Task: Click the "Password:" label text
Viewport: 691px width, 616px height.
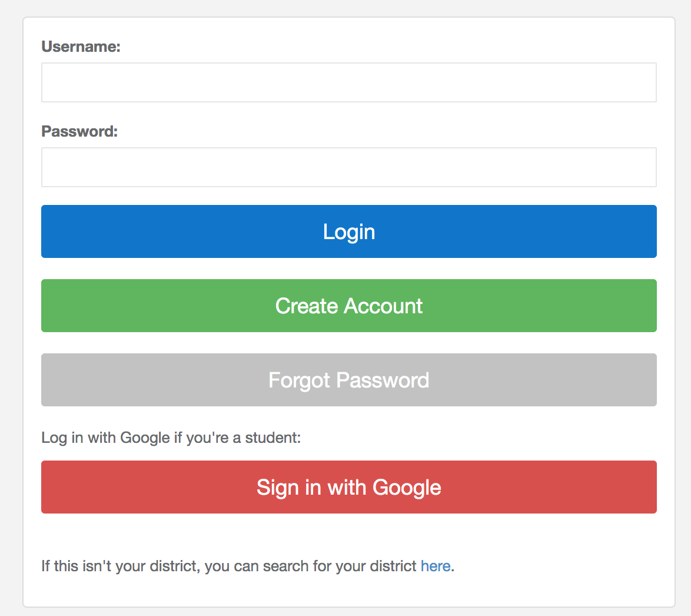Action: point(79,131)
